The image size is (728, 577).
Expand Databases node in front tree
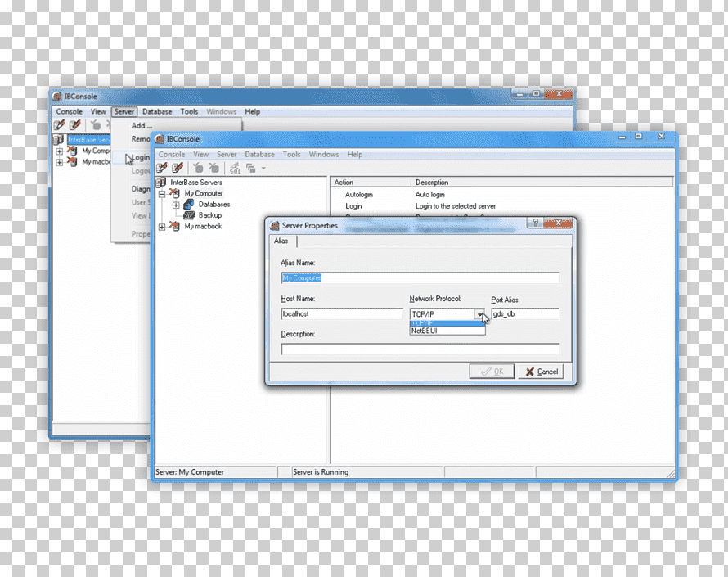tap(176, 205)
